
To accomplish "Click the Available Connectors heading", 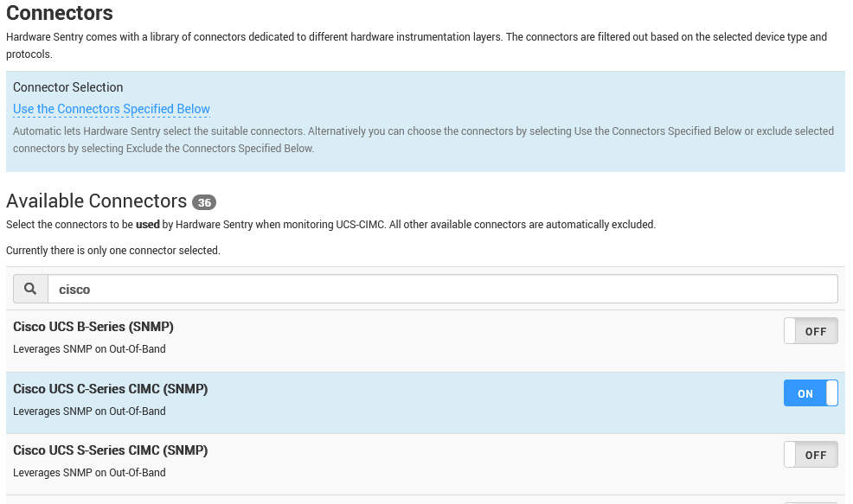I will coord(96,201).
